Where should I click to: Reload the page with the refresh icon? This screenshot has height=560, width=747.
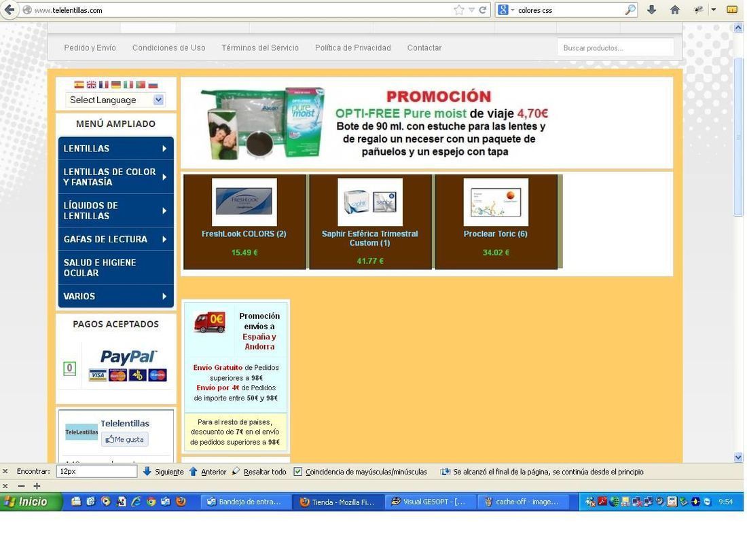[x=483, y=10]
